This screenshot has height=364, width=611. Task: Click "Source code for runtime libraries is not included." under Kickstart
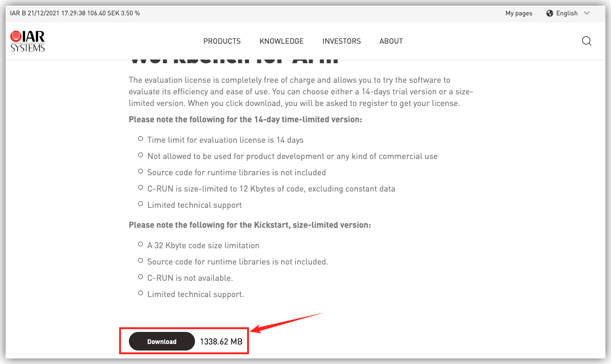(x=238, y=262)
